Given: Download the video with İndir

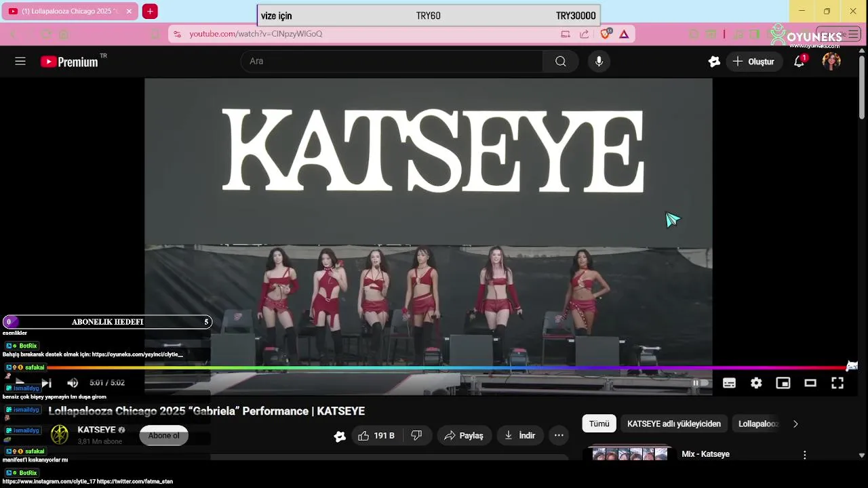Looking at the screenshot, I should (519, 436).
